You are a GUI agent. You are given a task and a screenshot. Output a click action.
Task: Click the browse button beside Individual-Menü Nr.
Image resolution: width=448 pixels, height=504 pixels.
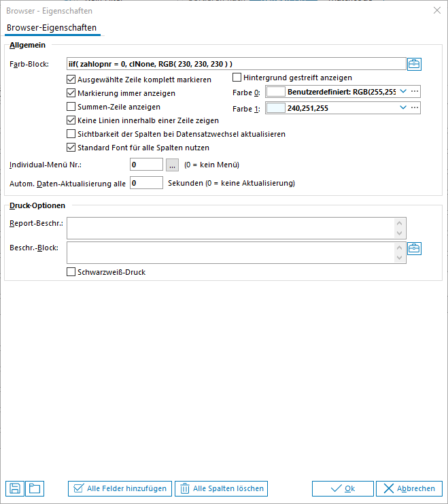click(172, 165)
